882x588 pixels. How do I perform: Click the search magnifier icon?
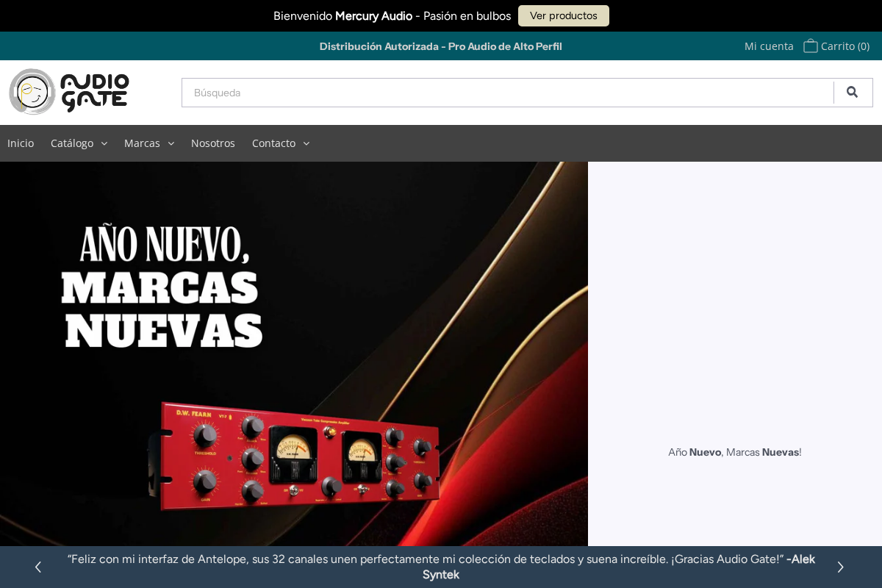(852, 92)
